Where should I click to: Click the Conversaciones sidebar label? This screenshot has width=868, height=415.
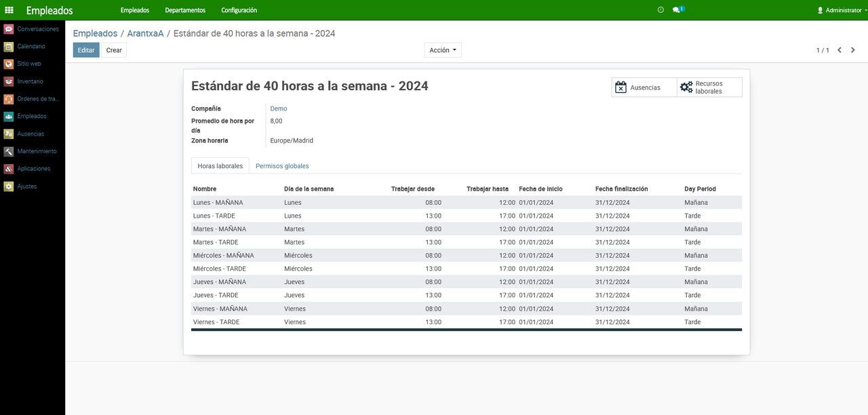(38, 29)
